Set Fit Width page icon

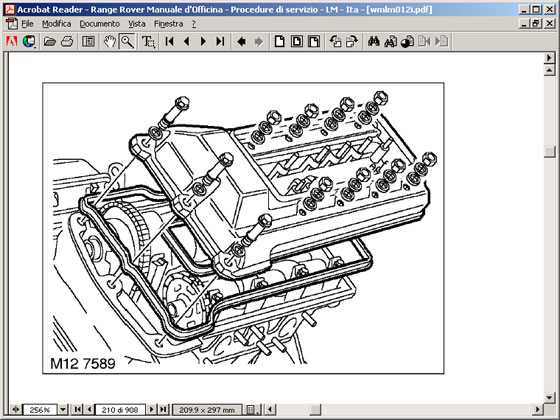(x=314, y=41)
